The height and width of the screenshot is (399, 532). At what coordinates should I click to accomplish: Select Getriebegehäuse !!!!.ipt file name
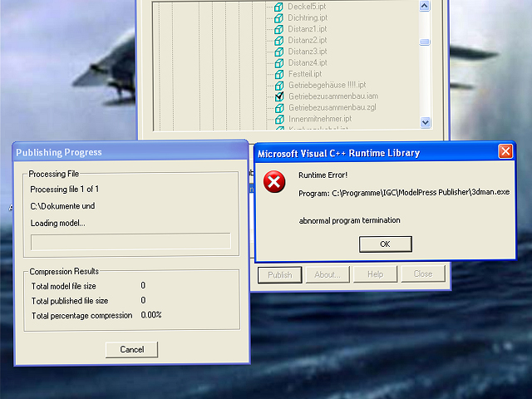(x=327, y=85)
